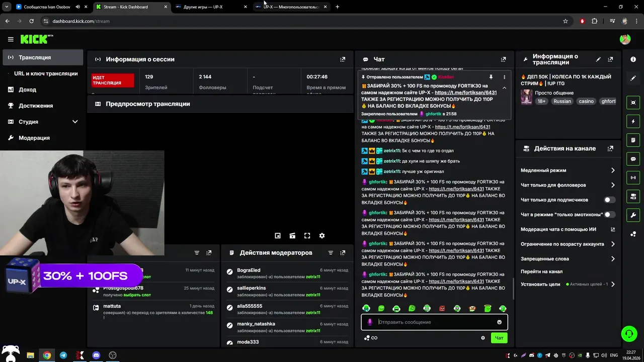Open File Explorer from the Windows taskbar
This screenshot has width=644, height=362.
pyautogui.click(x=30, y=355)
